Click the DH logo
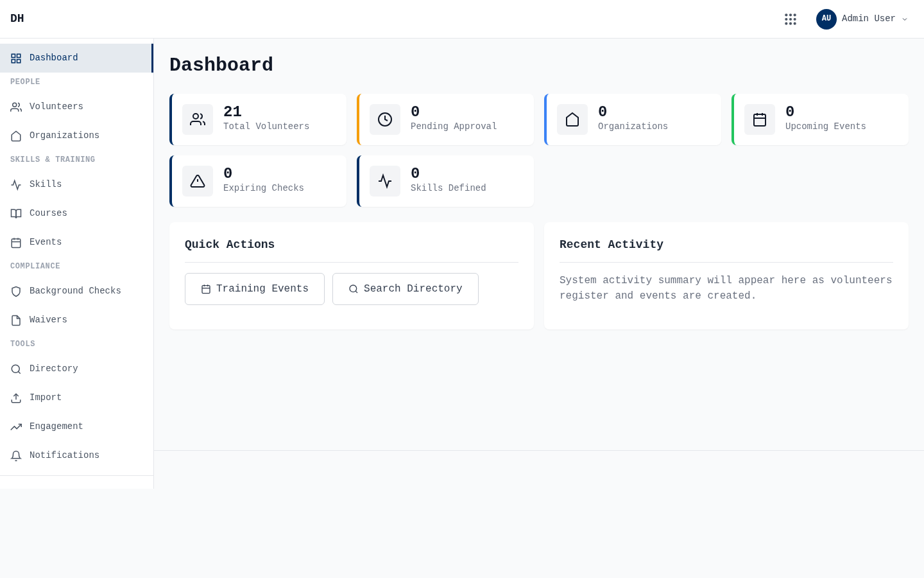924x578 pixels. (17, 18)
